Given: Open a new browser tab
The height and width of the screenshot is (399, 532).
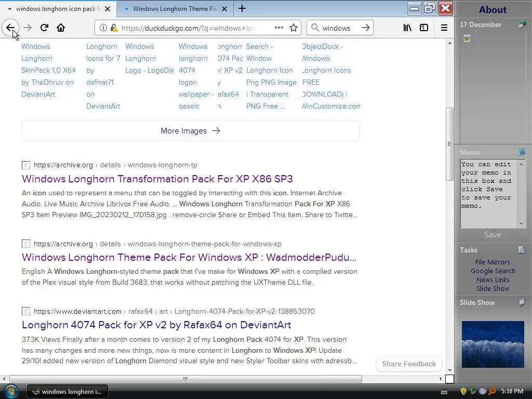Looking at the screenshot, I should tap(242, 8).
